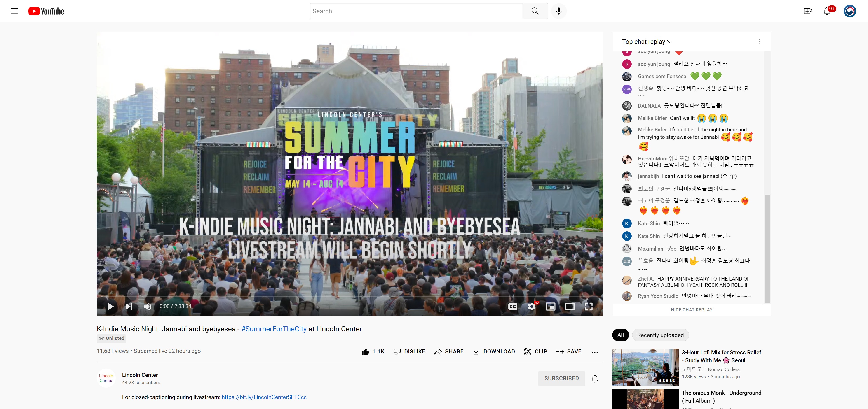Toggle closed captions on the player
The width and height of the screenshot is (868, 409).
point(513,306)
